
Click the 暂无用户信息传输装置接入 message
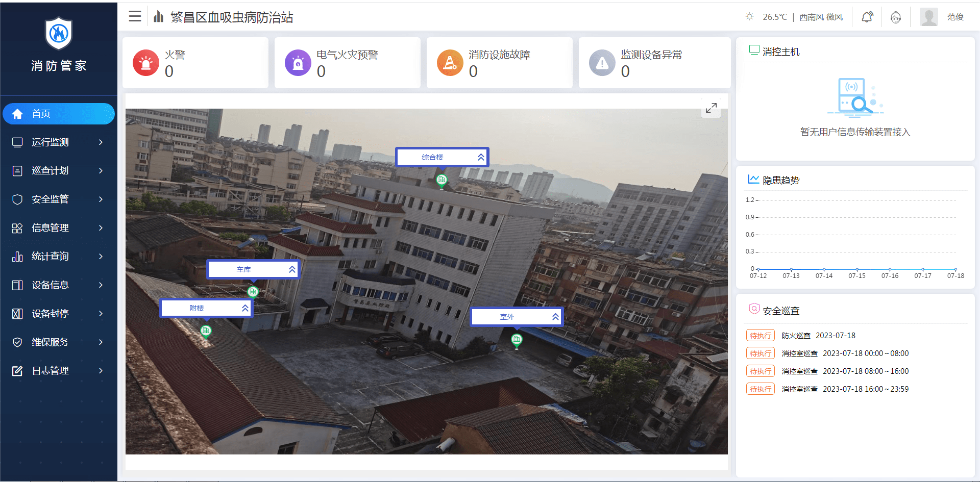[855, 132]
